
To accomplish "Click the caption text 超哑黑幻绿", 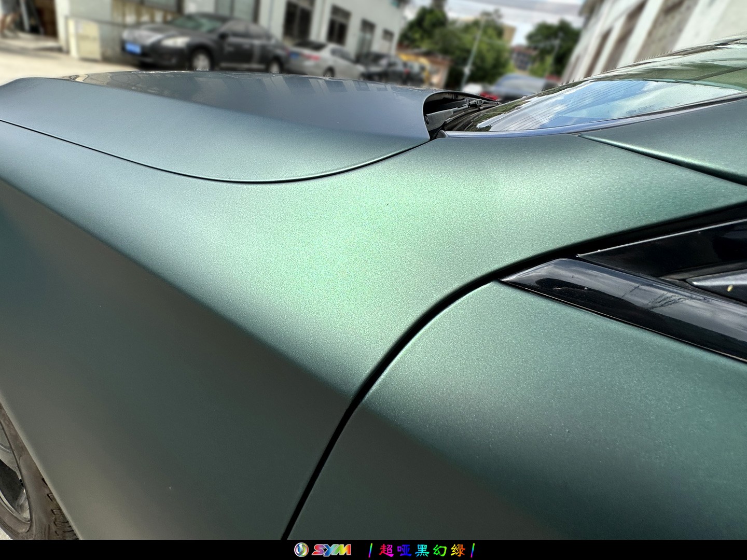I will (x=422, y=550).
